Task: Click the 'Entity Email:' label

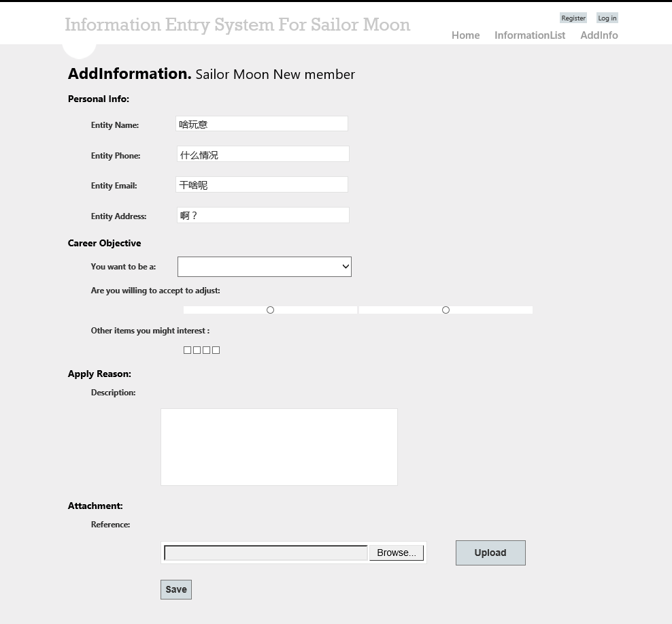Action: point(114,186)
